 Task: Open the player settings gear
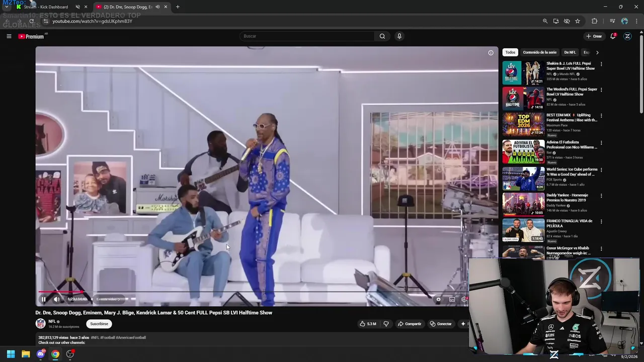tap(464, 299)
